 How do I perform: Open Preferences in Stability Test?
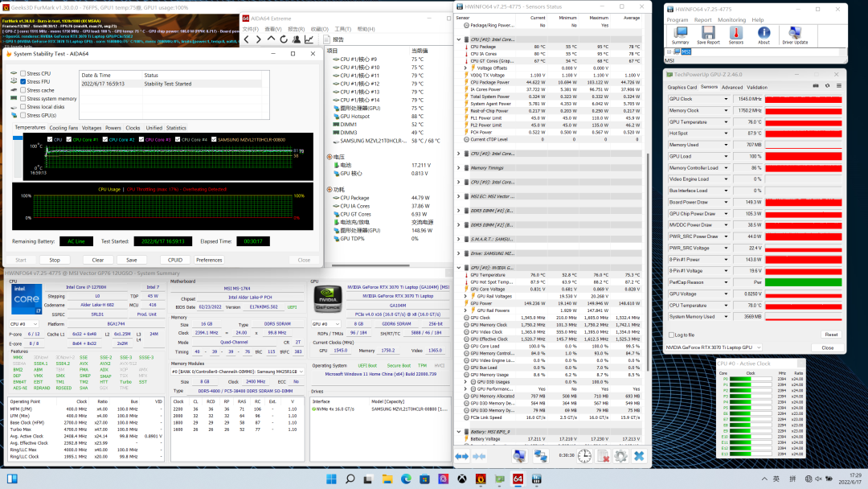coord(209,260)
